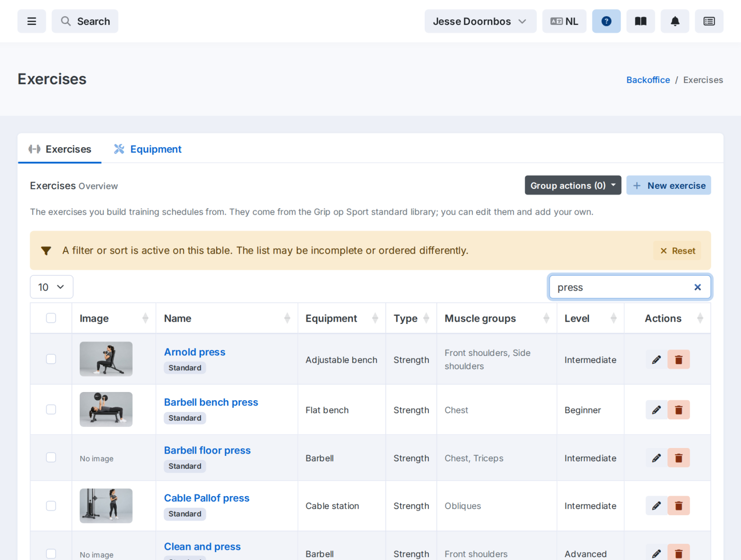The width and height of the screenshot is (741, 560).
Task: Sort table by Muscle groups column
Action: pos(496,318)
